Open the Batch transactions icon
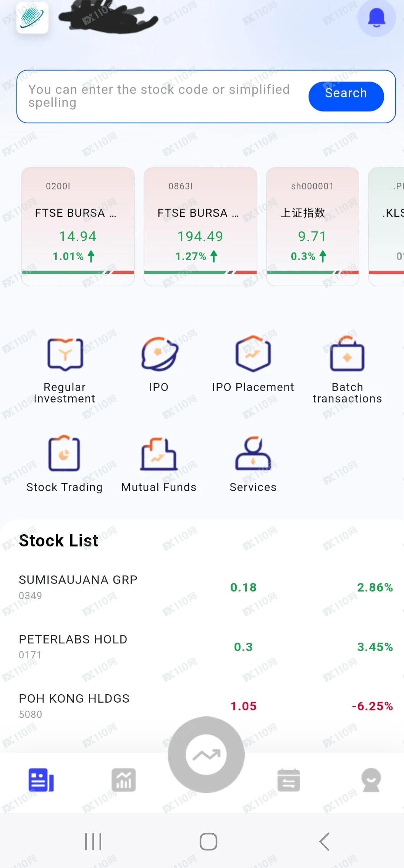404x868 pixels. click(x=347, y=354)
